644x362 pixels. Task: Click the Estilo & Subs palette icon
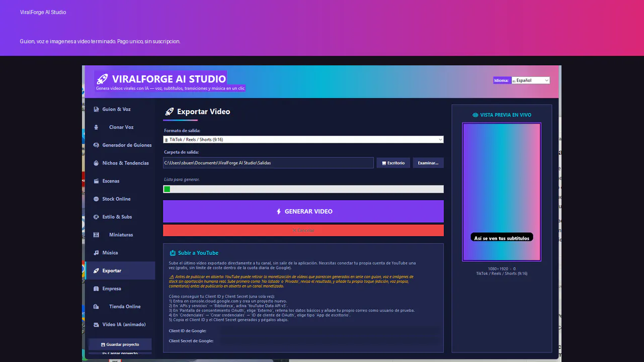pyautogui.click(x=96, y=217)
